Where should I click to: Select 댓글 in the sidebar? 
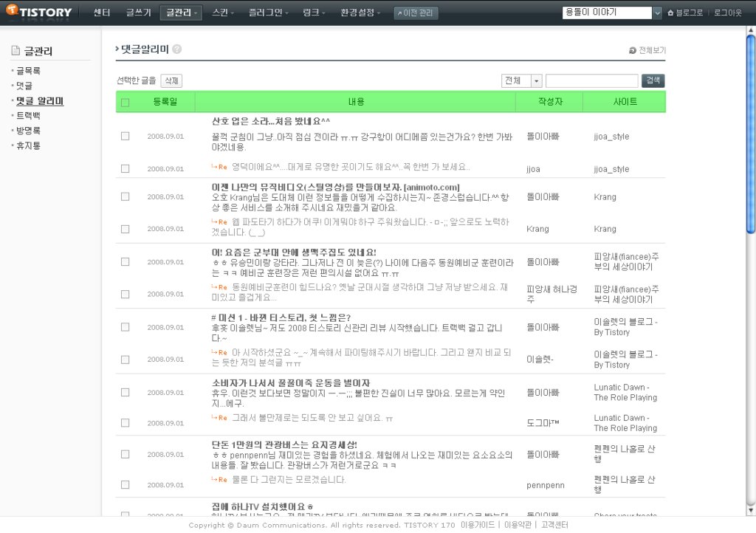pos(24,86)
